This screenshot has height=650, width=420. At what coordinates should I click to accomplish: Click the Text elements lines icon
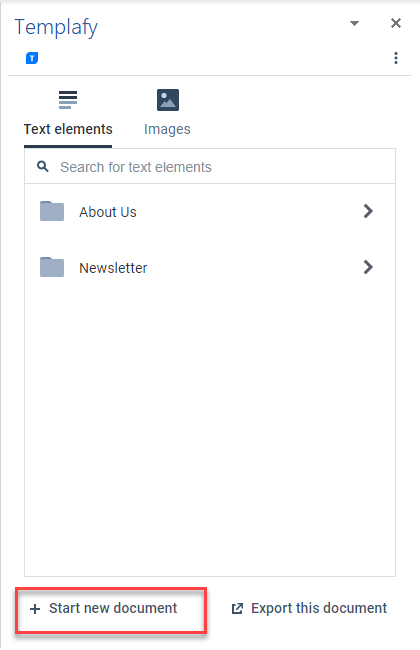click(x=68, y=100)
